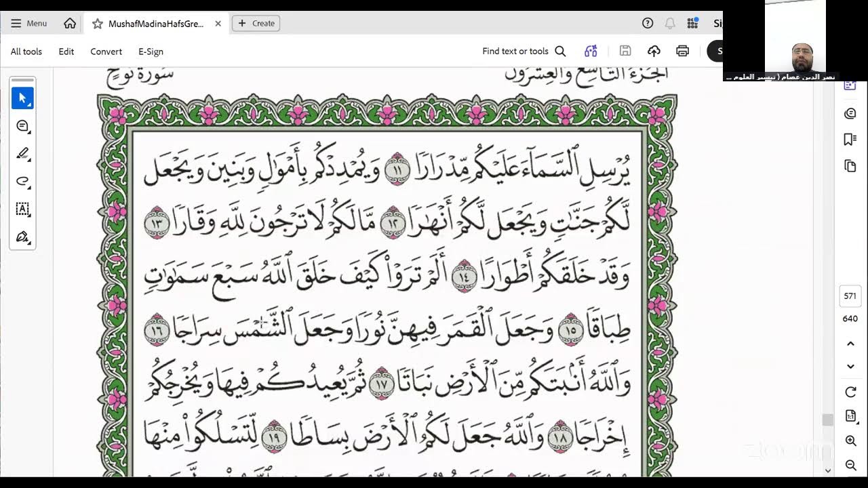Click the Rotate page icon

[850, 392]
